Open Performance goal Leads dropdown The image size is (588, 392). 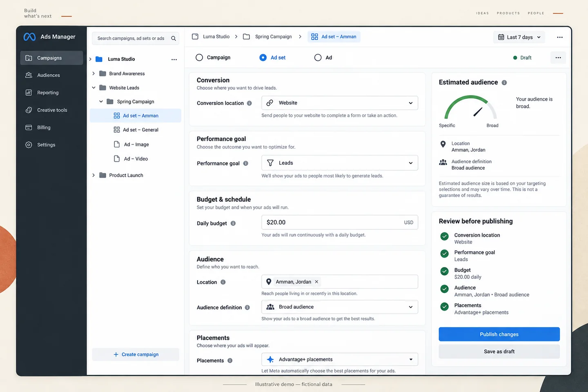[340, 163]
